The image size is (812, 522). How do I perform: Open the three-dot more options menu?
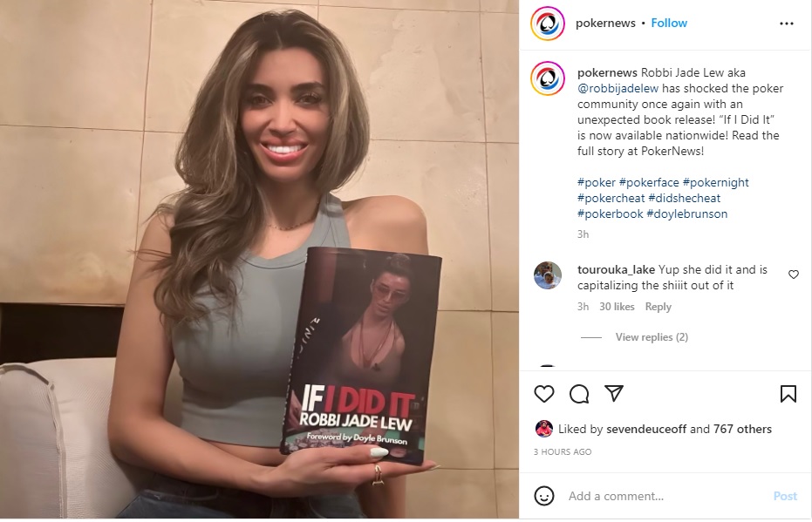tap(787, 24)
